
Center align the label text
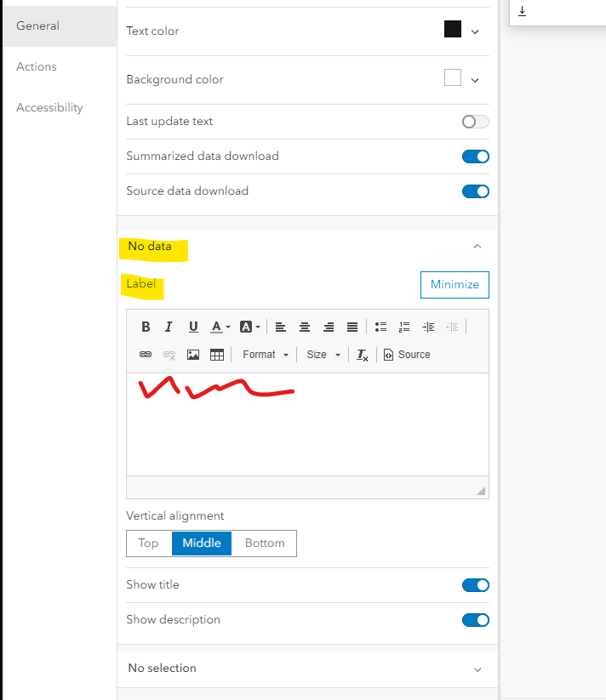coord(305,327)
